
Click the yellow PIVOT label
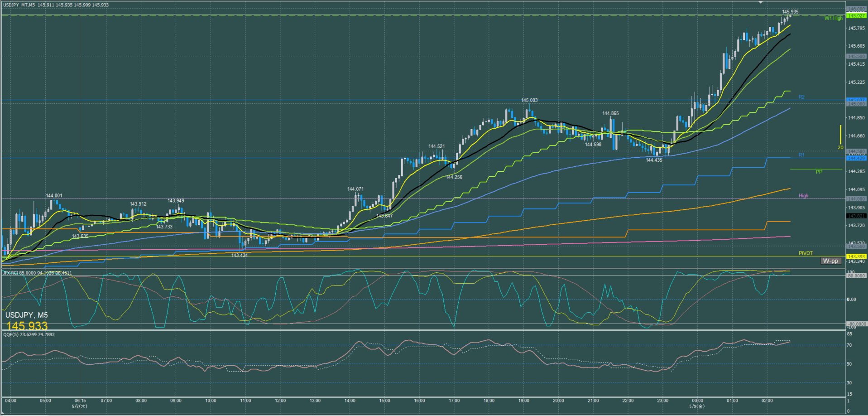coord(806,253)
